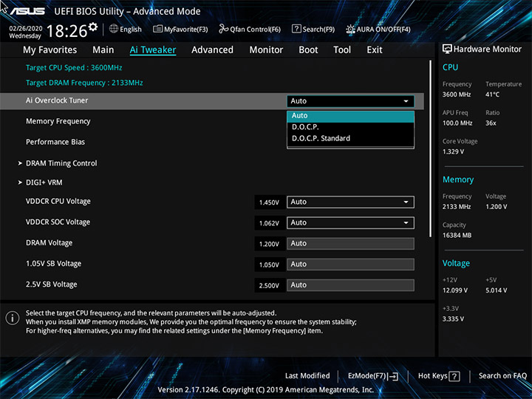
Task: Click the 1.050V SB Voltage value
Action: point(269,265)
